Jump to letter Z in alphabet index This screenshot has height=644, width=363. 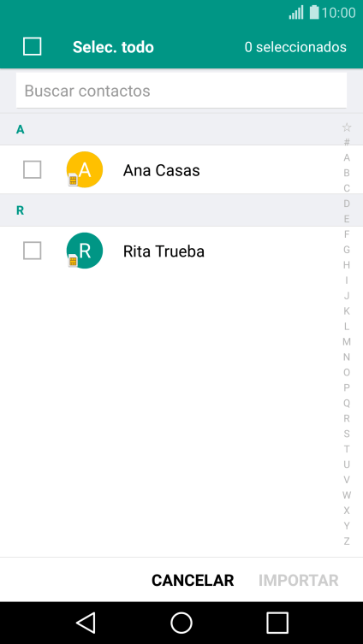click(347, 541)
